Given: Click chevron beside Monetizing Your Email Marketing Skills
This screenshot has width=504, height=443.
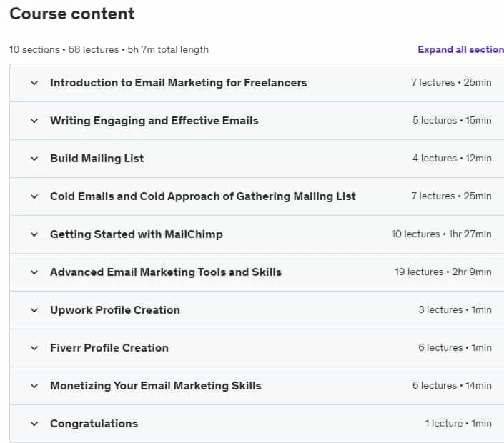Looking at the screenshot, I should tap(34, 386).
